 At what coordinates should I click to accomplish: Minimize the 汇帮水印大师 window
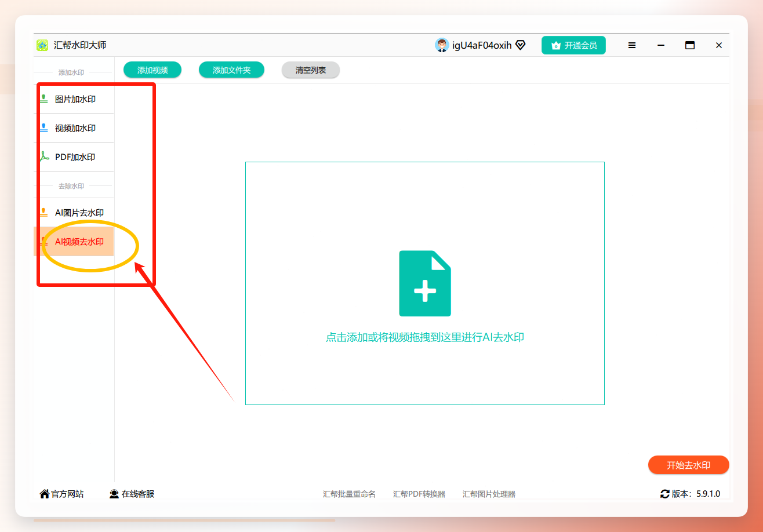[661, 45]
